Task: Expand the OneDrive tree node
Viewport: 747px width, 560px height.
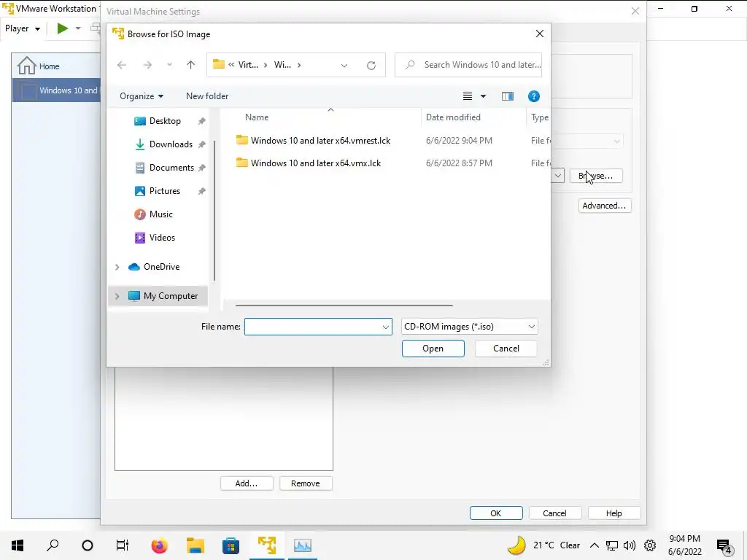Action: click(x=117, y=267)
